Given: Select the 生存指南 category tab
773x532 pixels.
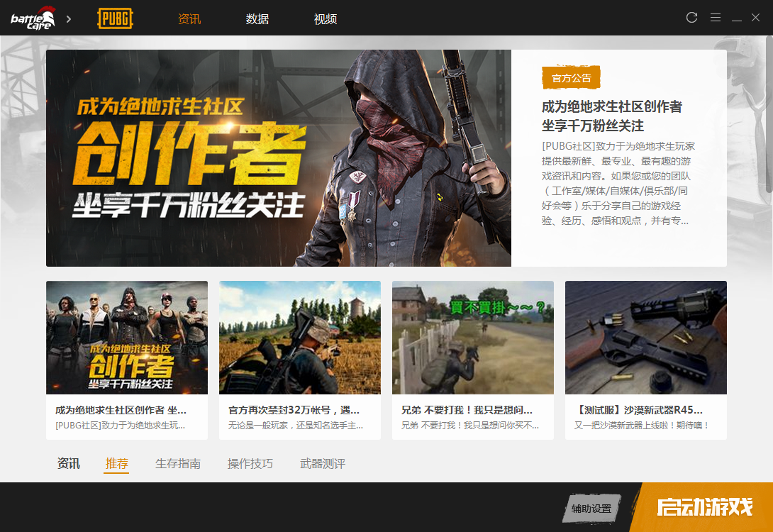Looking at the screenshot, I should [x=178, y=464].
